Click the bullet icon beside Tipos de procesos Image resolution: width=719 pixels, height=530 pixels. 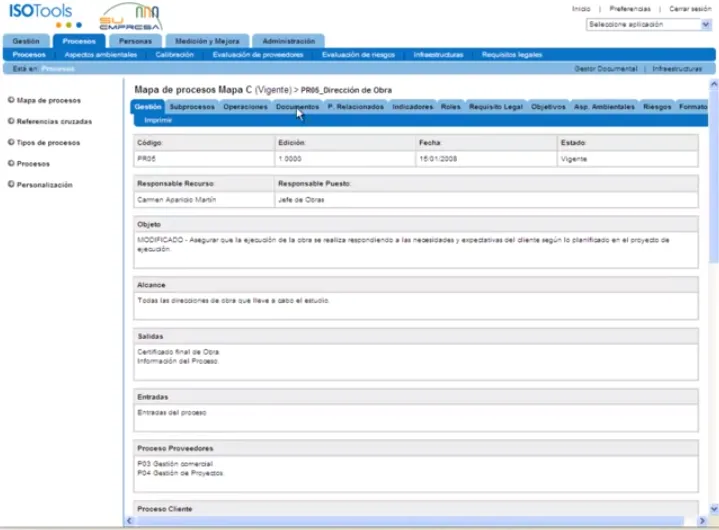pyautogui.click(x=11, y=142)
